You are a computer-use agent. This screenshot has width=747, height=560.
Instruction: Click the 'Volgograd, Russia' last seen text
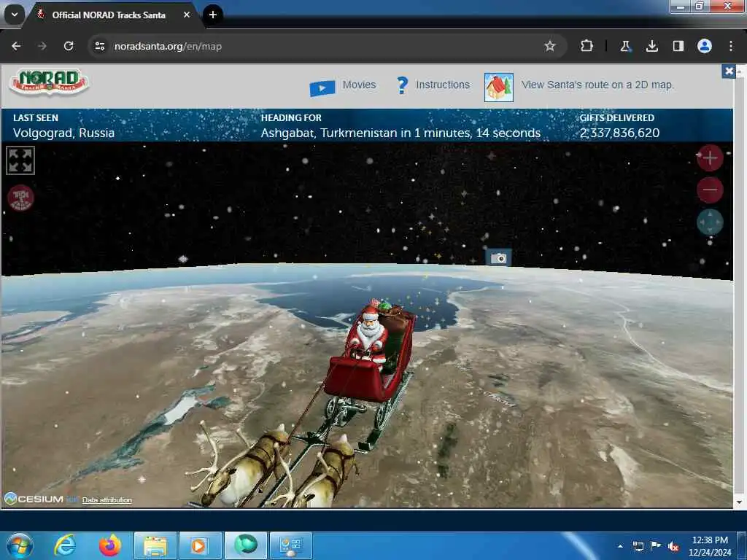click(x=64, y=133)
